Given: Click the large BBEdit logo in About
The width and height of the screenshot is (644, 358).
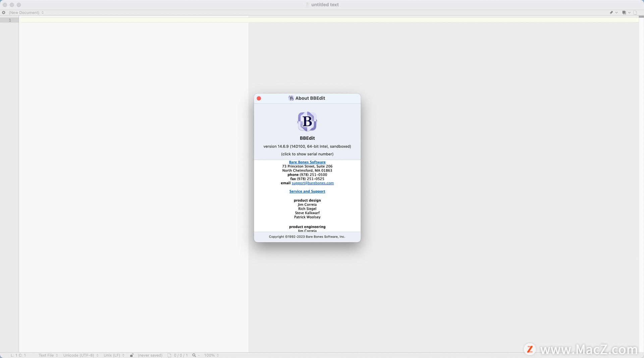Looking at the screenshot, I should 307,121.
